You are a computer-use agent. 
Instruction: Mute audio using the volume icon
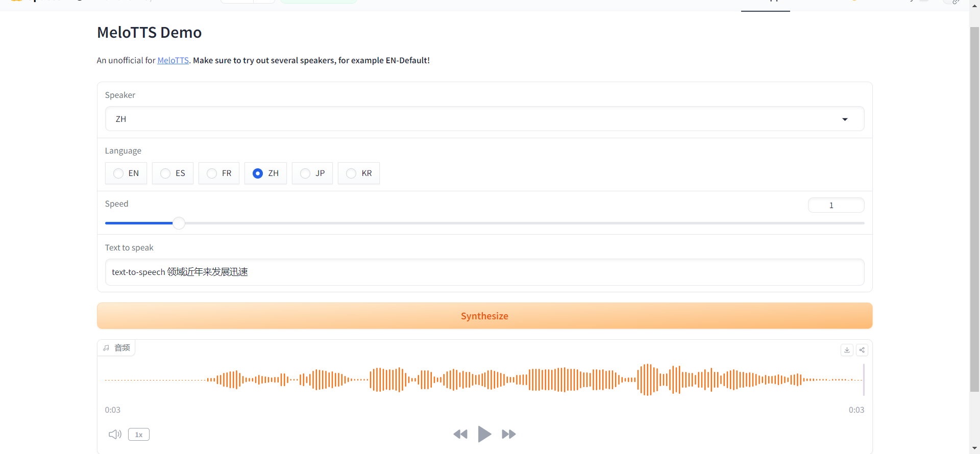click(x=115, y=434)
